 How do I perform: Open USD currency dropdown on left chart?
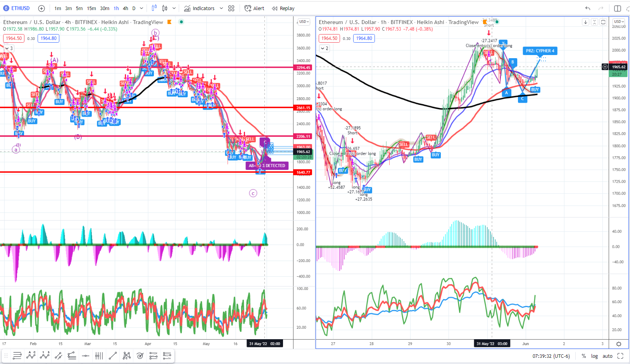(304, 22)
